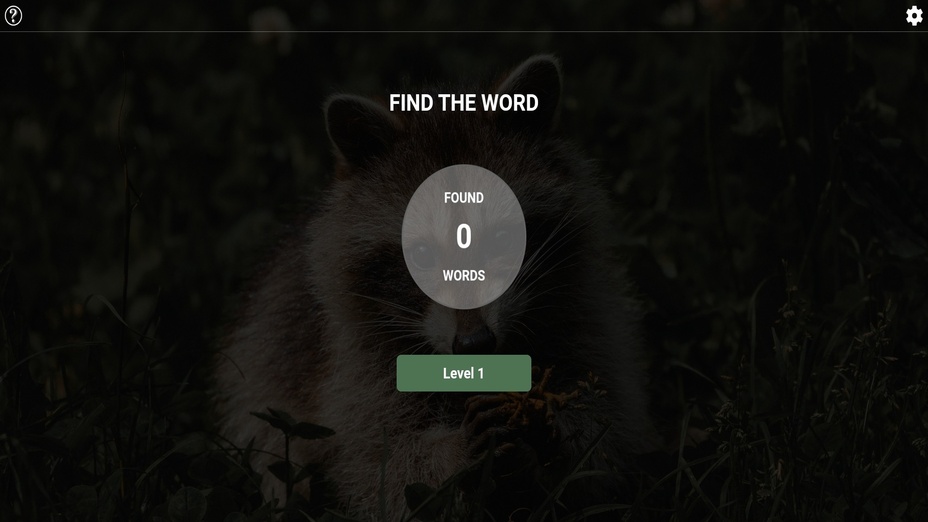Tap the zero counter in the circle

463,236
